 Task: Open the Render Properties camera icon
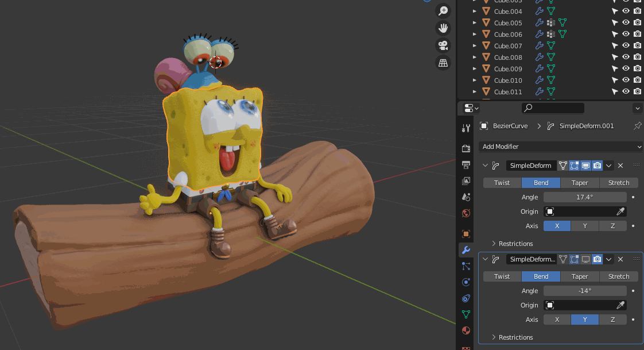(x=465, y=147)
